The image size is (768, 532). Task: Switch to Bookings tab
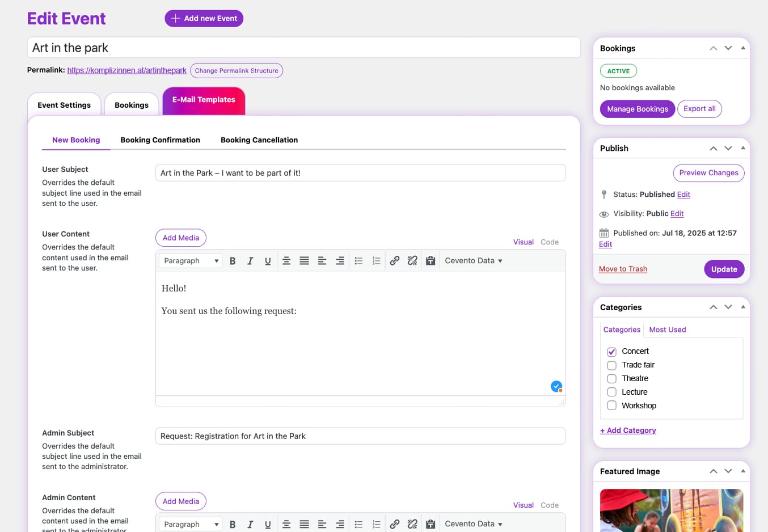pyautogui.click(x=132, y=104)
